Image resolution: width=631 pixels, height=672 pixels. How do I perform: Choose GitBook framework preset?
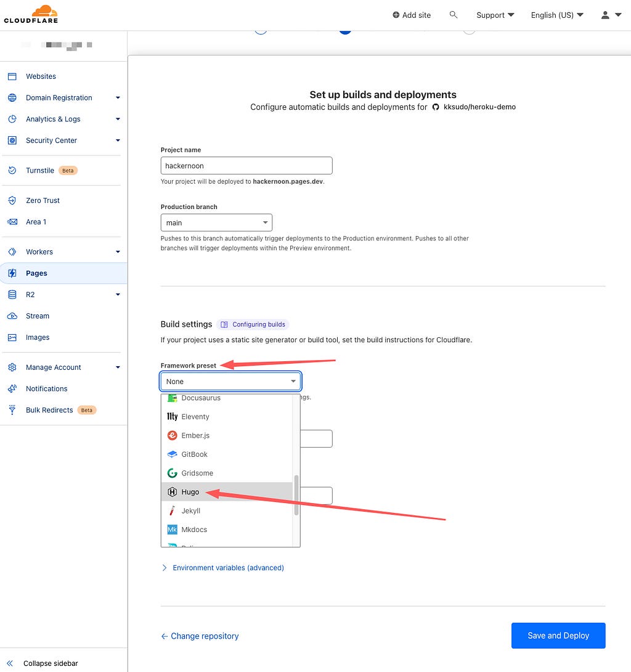pyautogui.click(x=227, y=454)
